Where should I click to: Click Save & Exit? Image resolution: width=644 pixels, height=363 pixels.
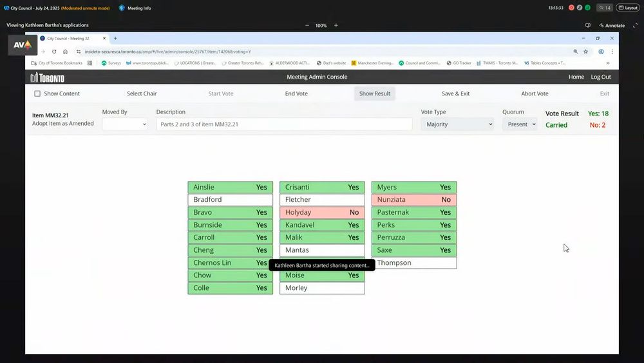tap(455, 93)
